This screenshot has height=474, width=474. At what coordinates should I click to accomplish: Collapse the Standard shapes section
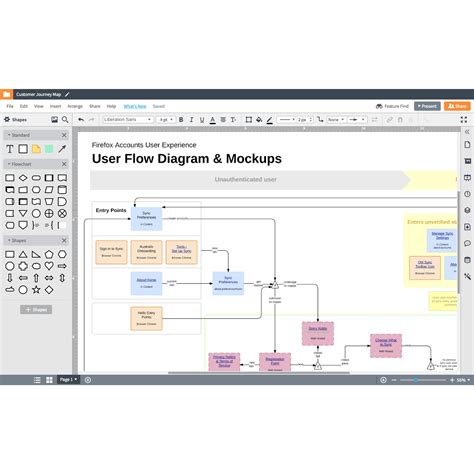pos(9,135)
